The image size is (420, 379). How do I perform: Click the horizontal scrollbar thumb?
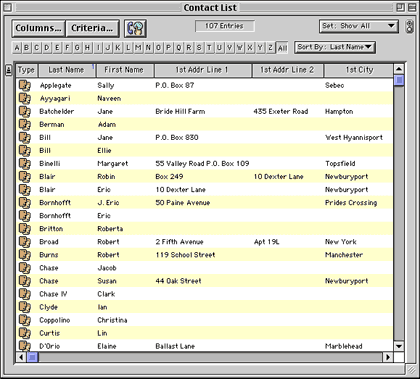[x=32, y=357]
